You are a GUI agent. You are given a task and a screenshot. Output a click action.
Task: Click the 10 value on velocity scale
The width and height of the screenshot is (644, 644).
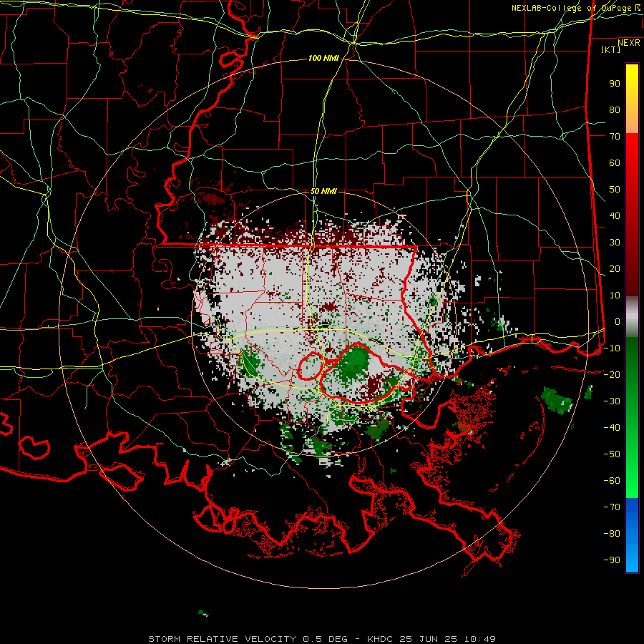tap(615, 296)
